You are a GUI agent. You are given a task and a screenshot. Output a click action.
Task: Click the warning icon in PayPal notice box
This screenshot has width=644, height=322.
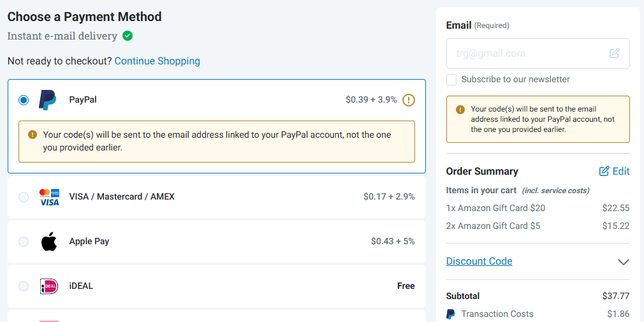pos(33,135)
